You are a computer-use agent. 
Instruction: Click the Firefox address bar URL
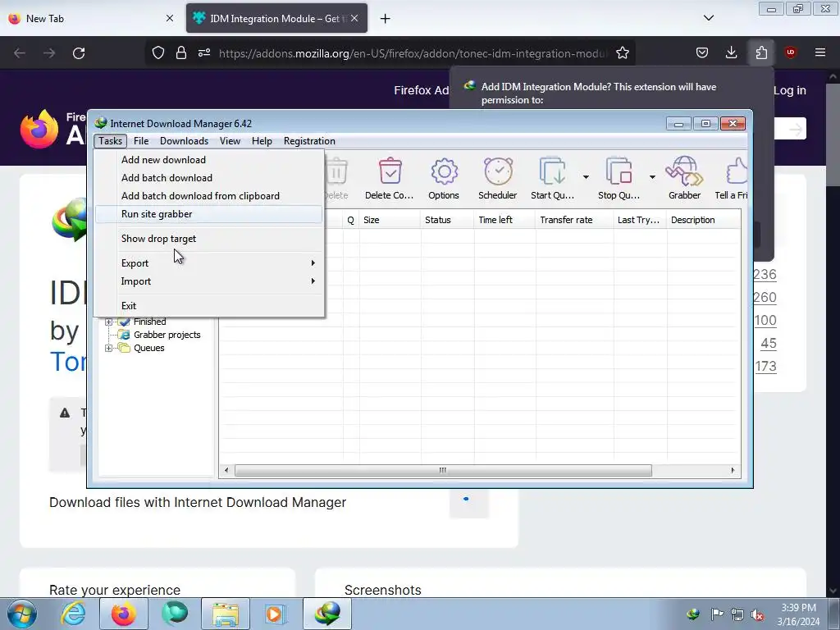(413, 53)
